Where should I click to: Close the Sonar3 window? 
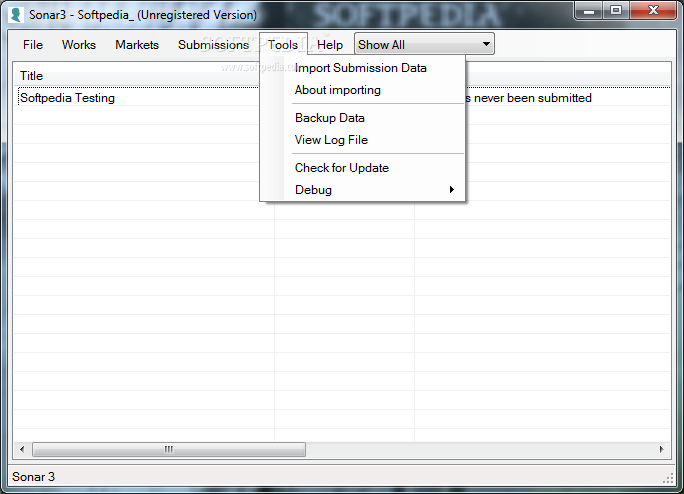[653, 10]
